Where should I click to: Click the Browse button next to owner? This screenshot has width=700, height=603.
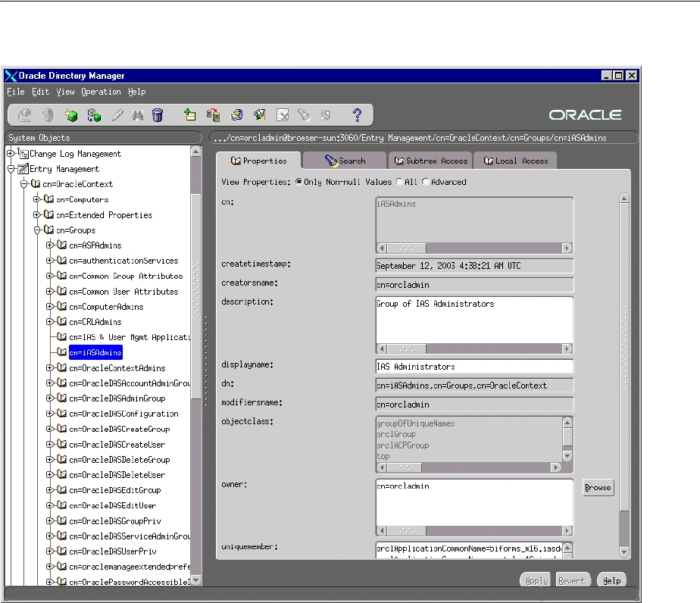click(x=598, y=487)
